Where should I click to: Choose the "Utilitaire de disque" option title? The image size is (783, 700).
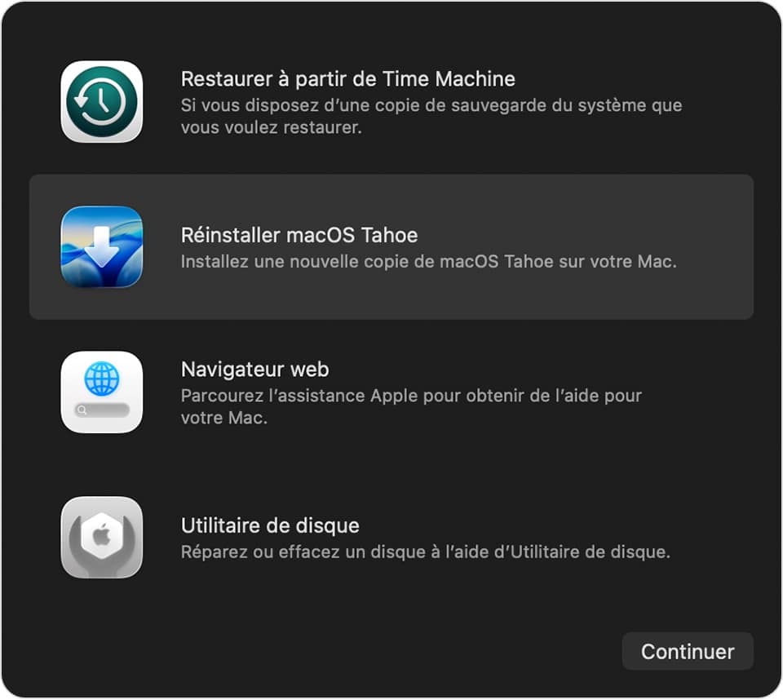click(x=270, y=525)
